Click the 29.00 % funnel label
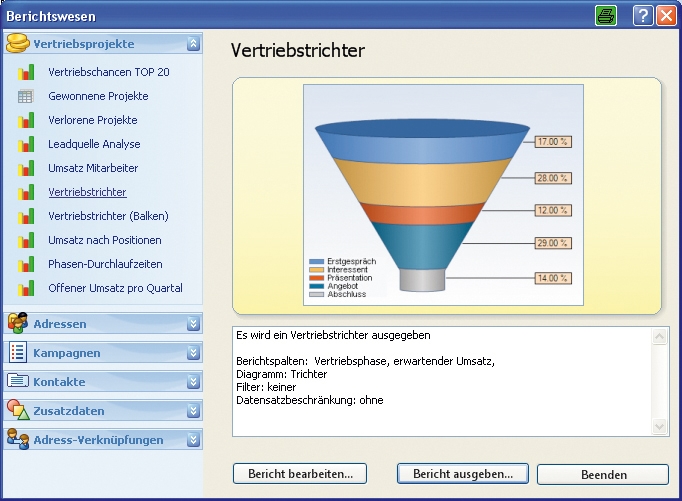This screenshot has height=501, width=682. tap(553, 243)
